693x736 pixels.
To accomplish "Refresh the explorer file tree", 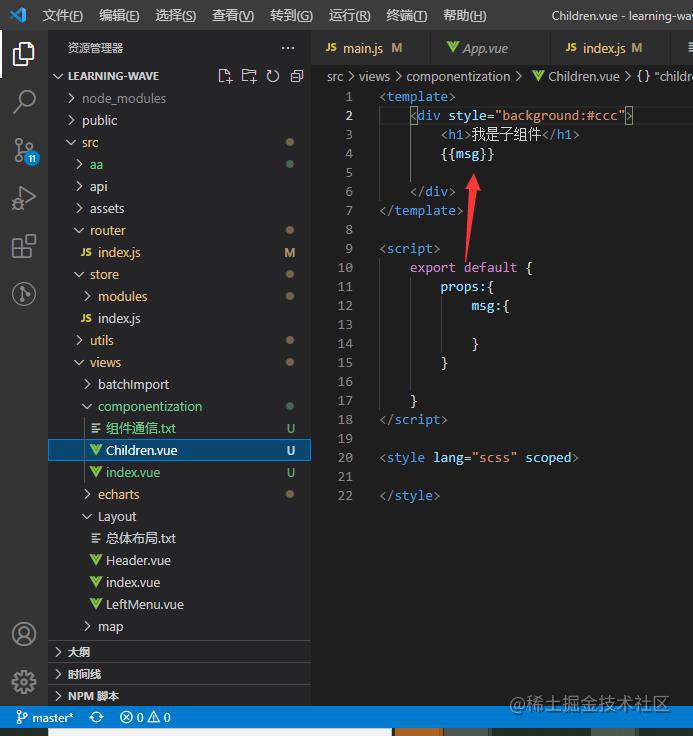I will tap(273, 76).
